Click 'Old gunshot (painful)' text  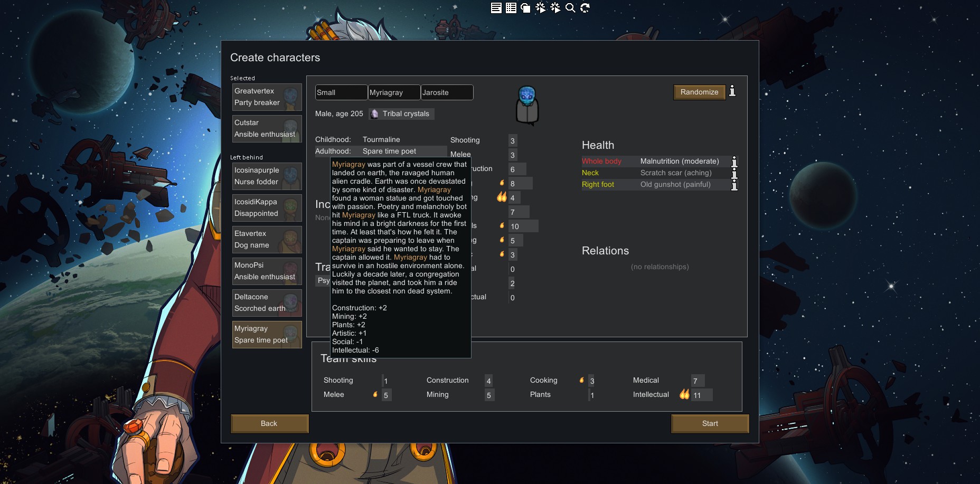[675, 185]
